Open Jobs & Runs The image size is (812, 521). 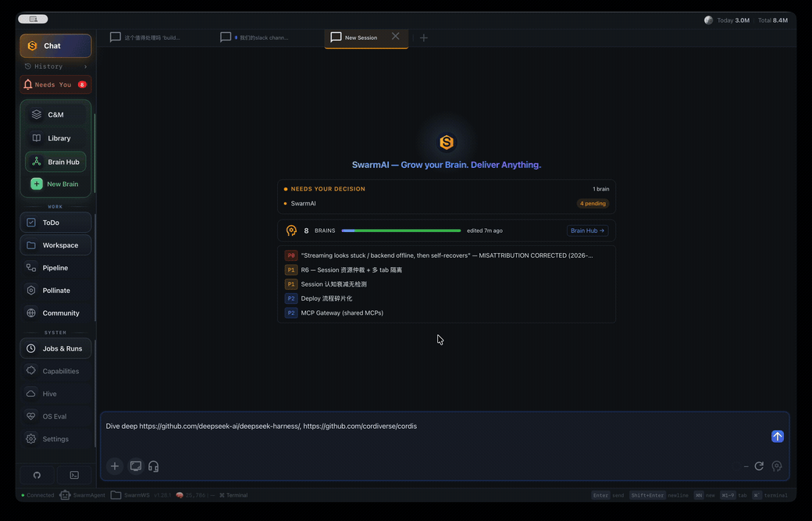coord(55,348)
